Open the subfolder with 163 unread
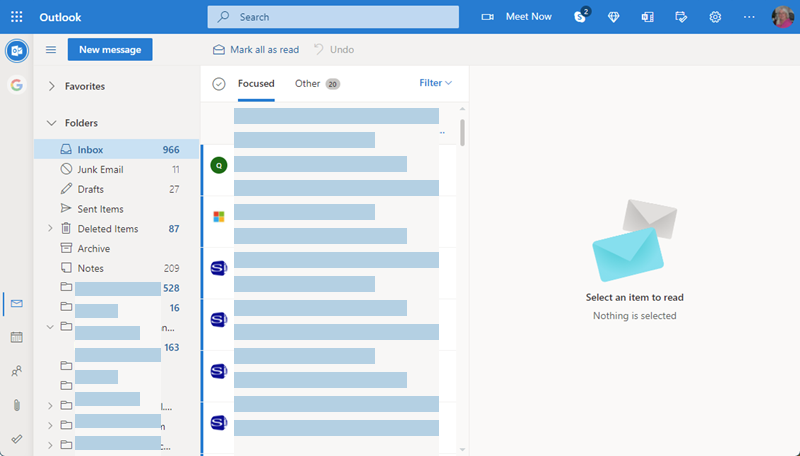 (116, 348)
